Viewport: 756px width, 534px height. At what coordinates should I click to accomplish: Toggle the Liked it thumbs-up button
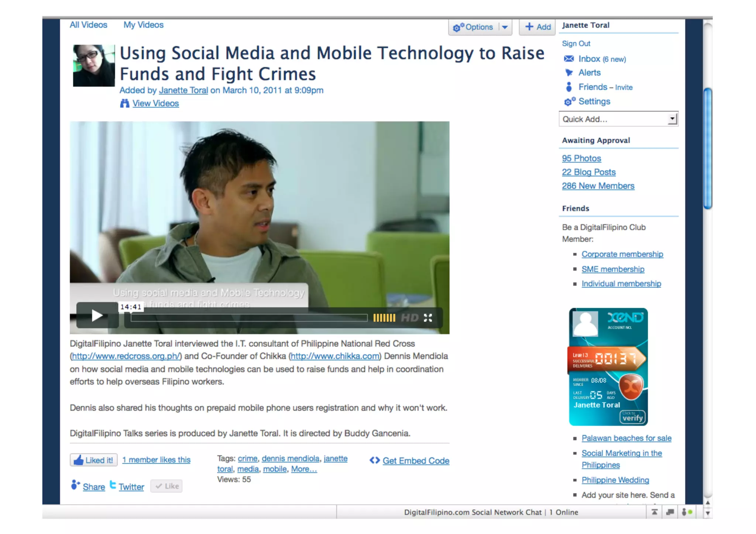pos(94,460)
